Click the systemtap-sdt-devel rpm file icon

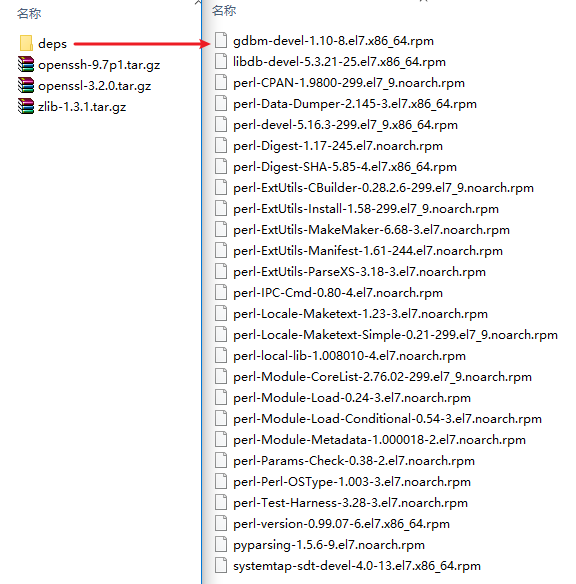pyautogui.click(x=221, y=565)
